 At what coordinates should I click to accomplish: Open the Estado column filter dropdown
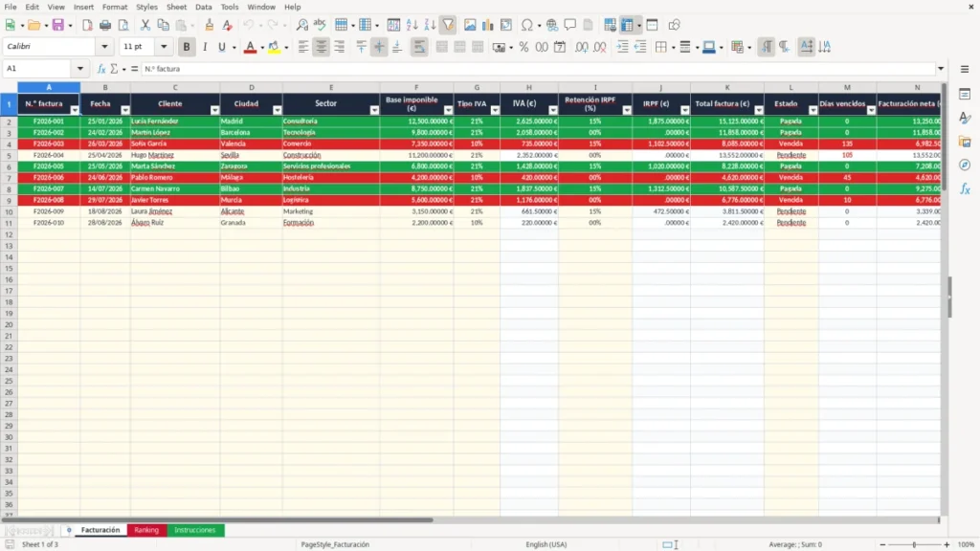[813, 110]
